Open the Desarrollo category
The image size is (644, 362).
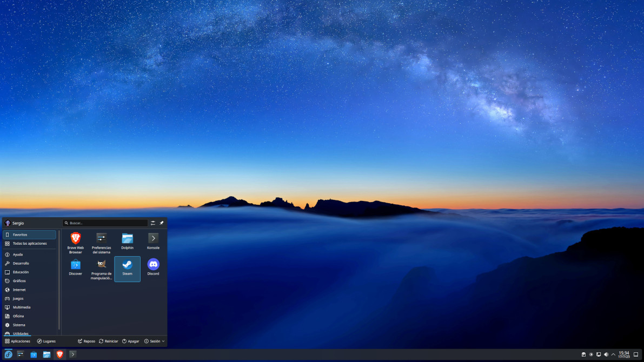click(x=29, y=264)
